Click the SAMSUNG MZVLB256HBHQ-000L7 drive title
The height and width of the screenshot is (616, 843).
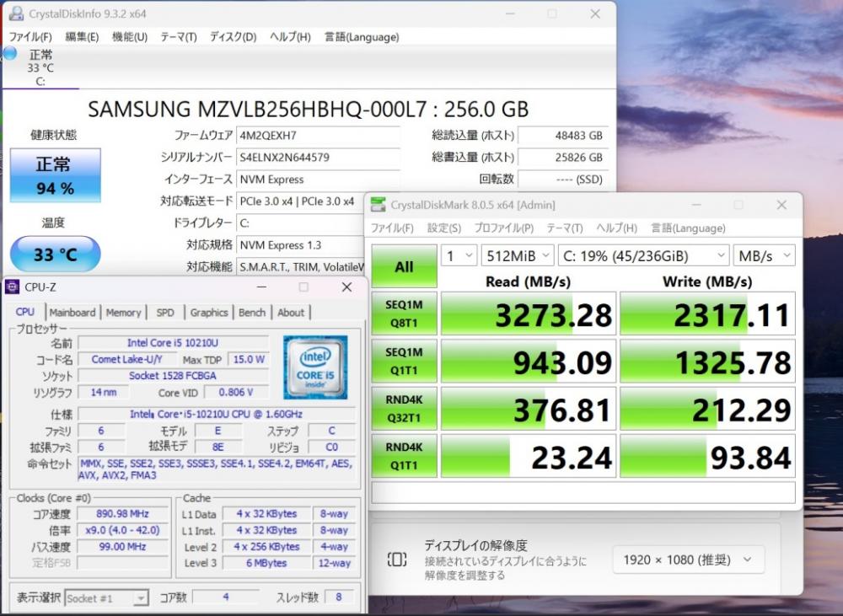[x=308, y=109]
